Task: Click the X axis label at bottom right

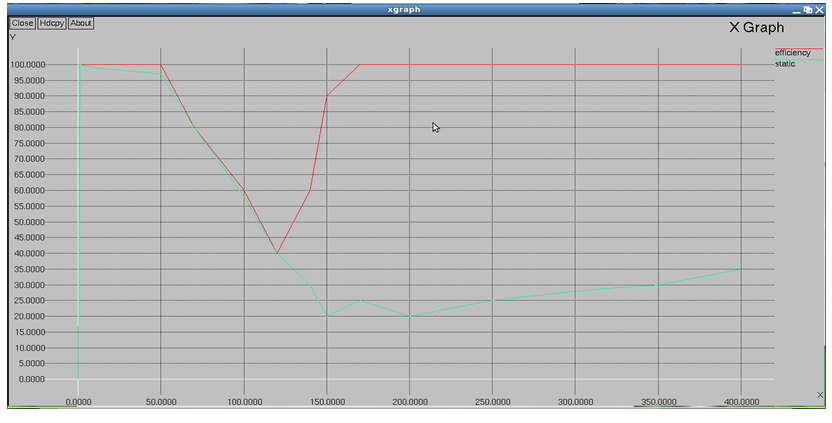Action: tap(820, 395)
